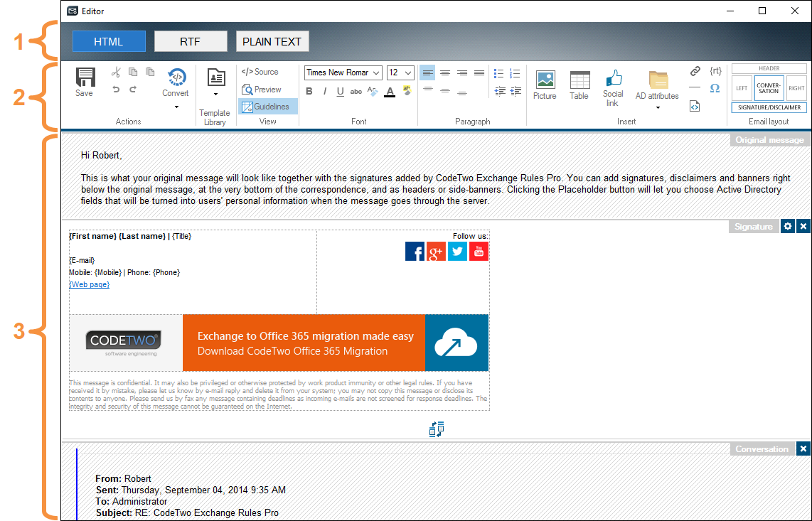The height and width of the screenshot is (521, 812).
Task: Click the Copy icon in Actions
Action: click(x=133, y=72)
